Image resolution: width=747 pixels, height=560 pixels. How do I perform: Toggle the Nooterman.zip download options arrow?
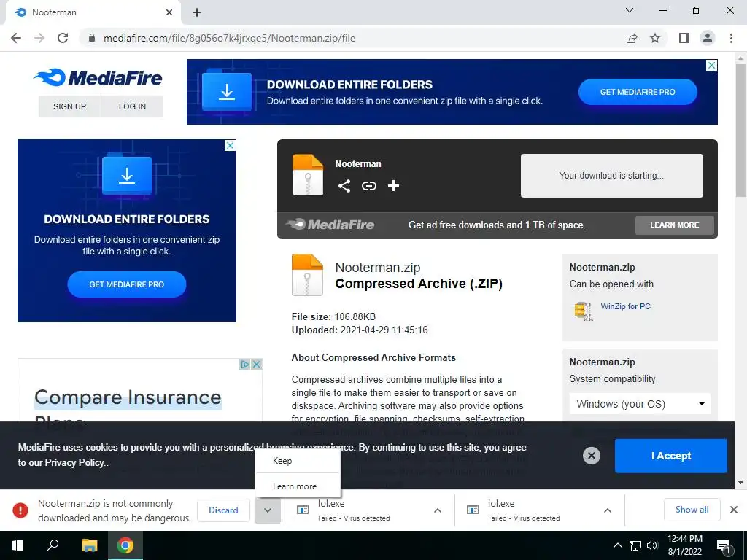pyautogui.click(x=268, y=510)
